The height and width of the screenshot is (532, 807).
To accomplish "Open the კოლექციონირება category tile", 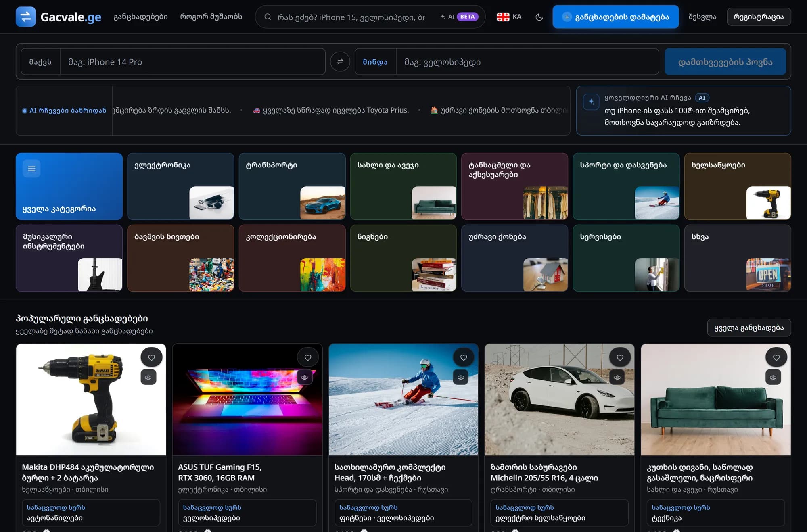I will pos(292,258).
